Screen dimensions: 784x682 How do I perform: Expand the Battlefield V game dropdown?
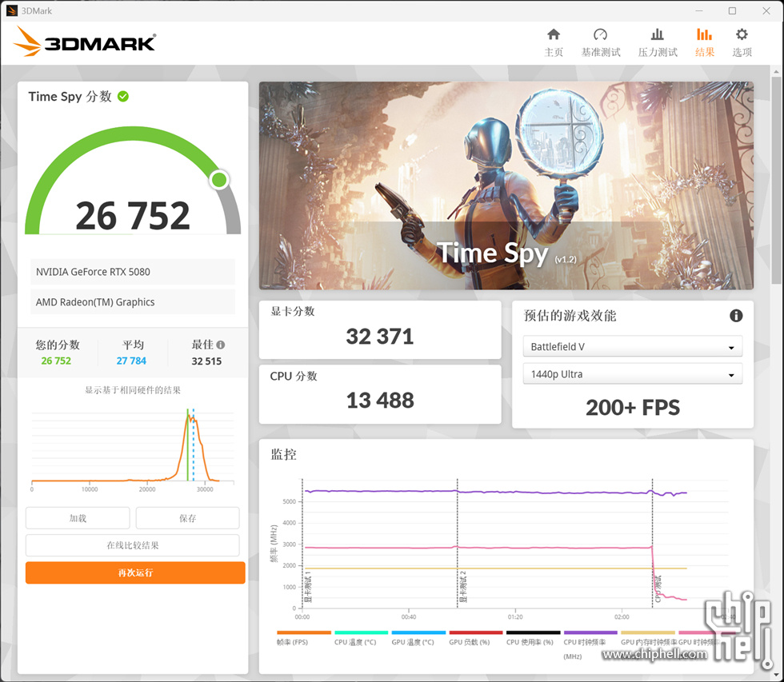tap(633, 346)
